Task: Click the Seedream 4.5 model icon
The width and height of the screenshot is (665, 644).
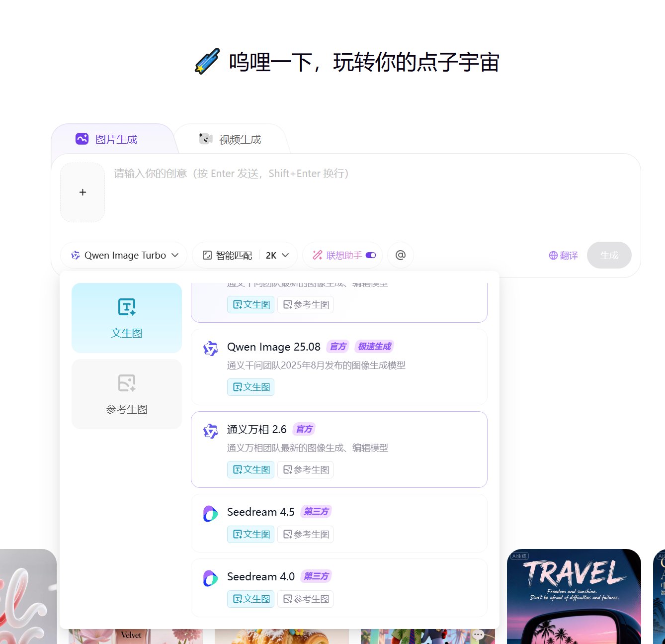Action: coord(211,513)
